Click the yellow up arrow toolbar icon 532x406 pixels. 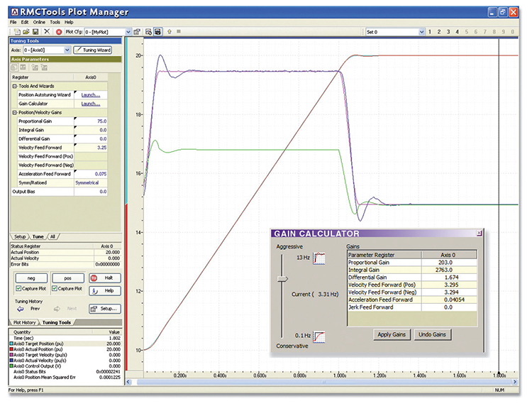coord(168,32)
